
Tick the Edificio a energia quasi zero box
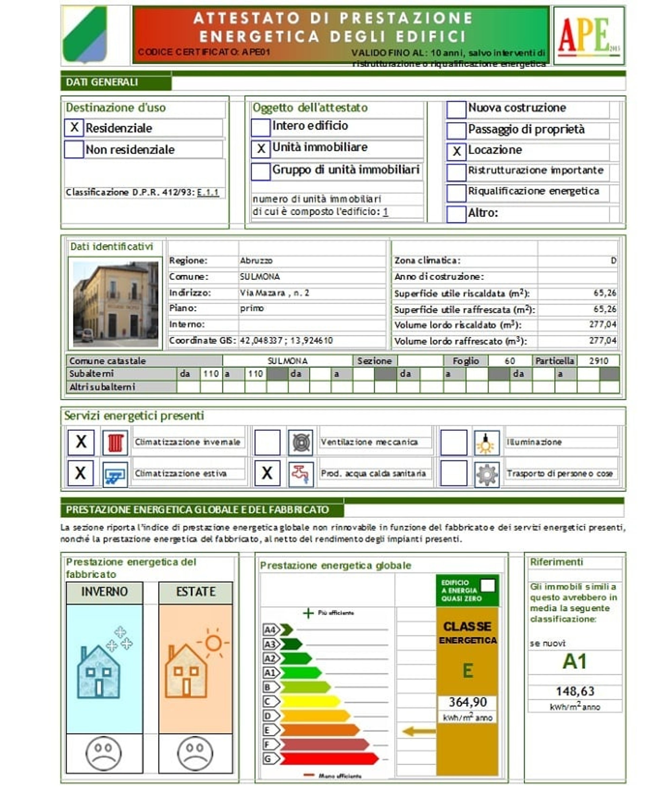coord(488,586)
